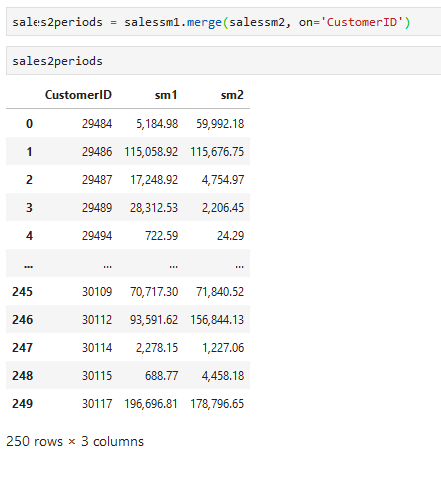Click row index 245

click(x=22, y=292)
